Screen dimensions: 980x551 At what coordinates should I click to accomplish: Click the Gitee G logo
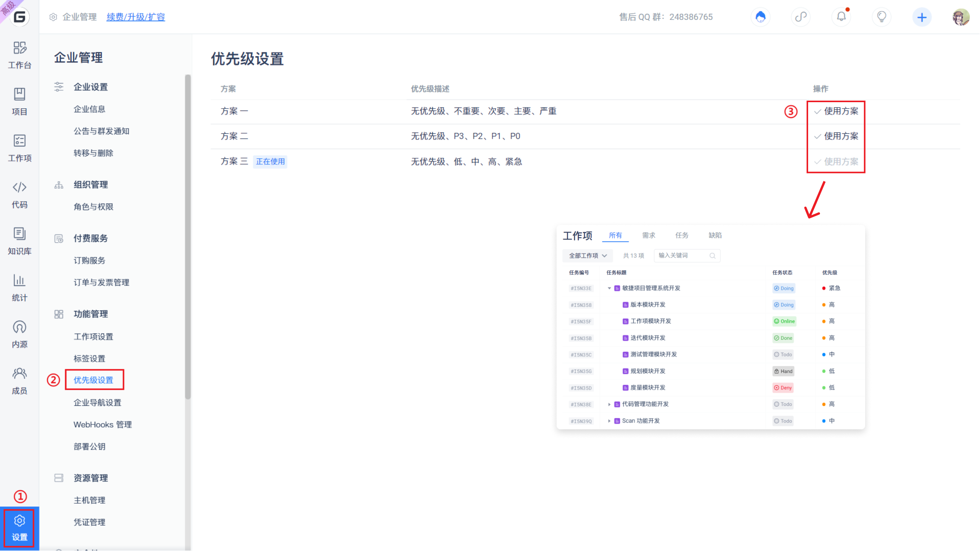pyautogui.click(x=20, y=16)
